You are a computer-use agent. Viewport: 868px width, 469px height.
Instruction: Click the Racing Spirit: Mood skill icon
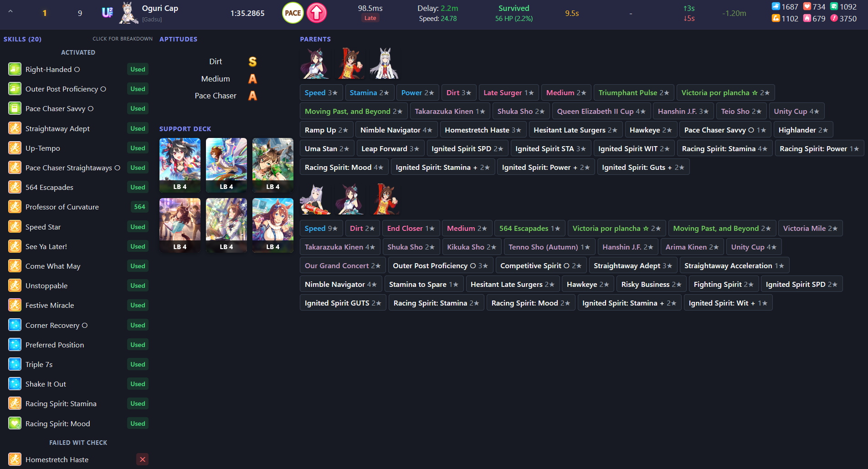(x=15, y=423)
